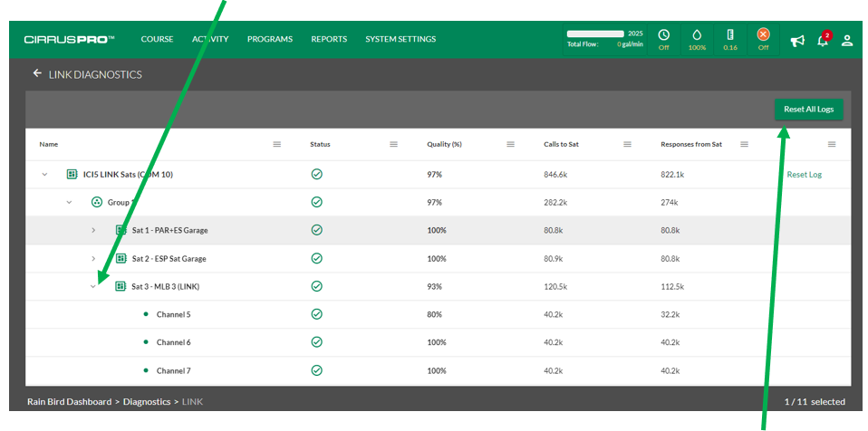Click status checkmark for Channel 5

point(316,313)
